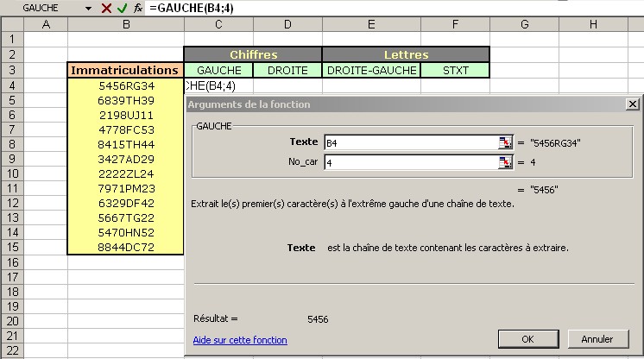Click the fx insert function icon
644x359 pixels.
(x=137, y=8)
